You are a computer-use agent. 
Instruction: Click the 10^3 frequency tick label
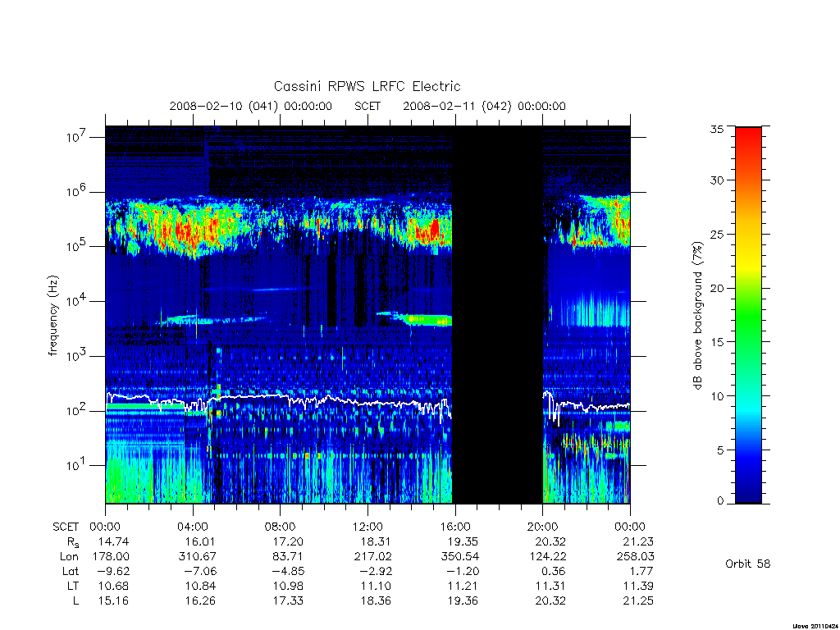(77, 356)
